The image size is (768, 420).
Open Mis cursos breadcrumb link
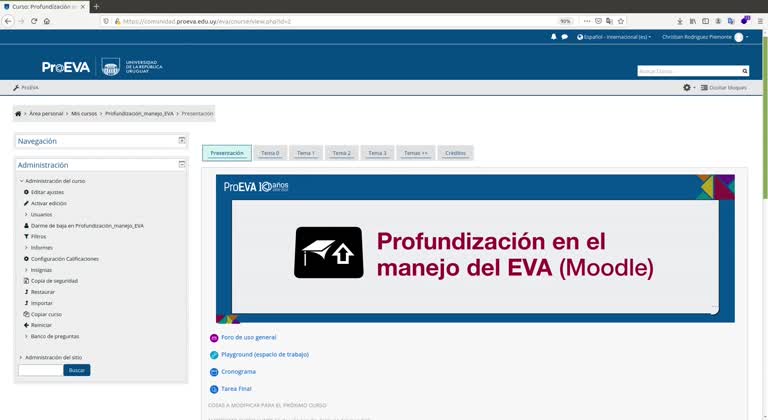pos(84,114)
